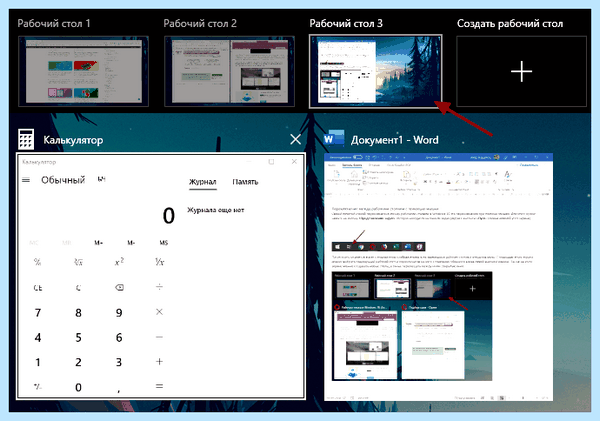Click digit 4 on the calculator

pos(38,338)
